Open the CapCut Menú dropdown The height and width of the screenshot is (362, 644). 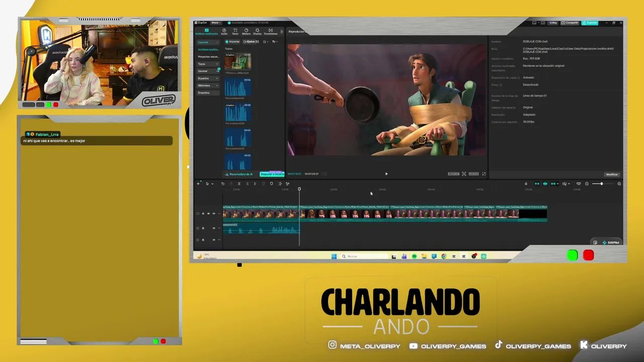click(215, 23)
